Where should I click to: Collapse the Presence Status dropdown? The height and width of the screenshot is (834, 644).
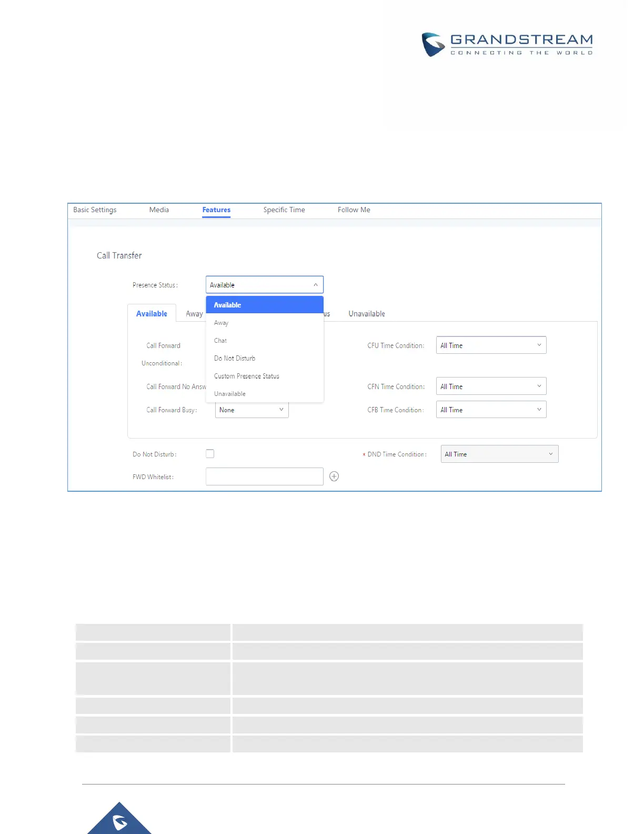(265, 285)
